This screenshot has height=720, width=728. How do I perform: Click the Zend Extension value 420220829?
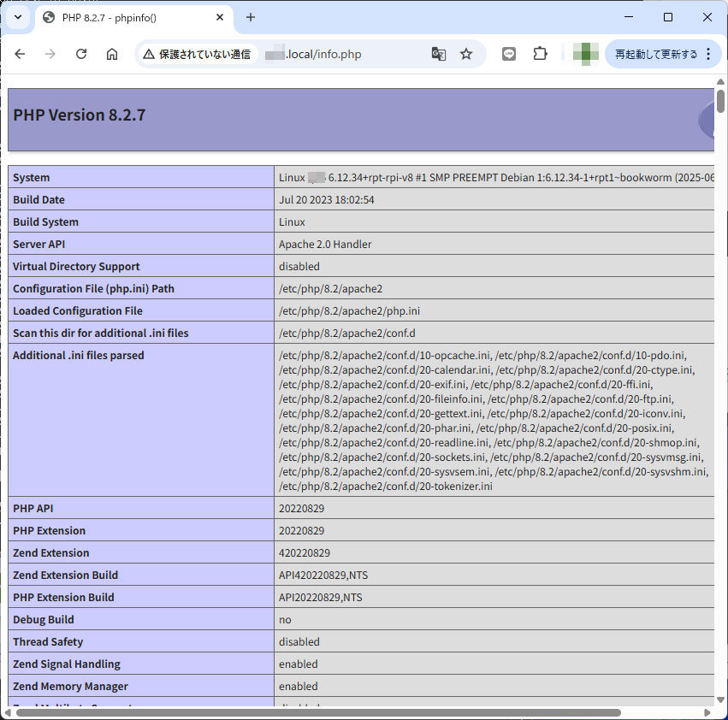(x=305, y=553)
